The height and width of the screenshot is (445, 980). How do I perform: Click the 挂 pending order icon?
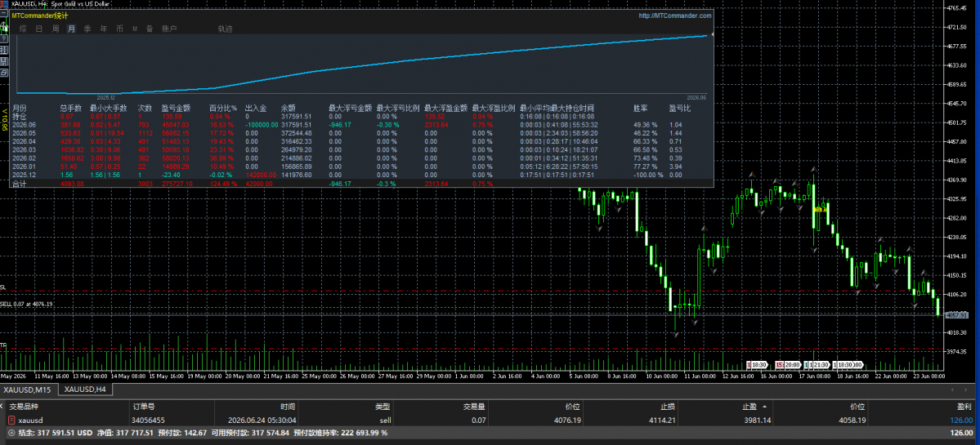4,50
